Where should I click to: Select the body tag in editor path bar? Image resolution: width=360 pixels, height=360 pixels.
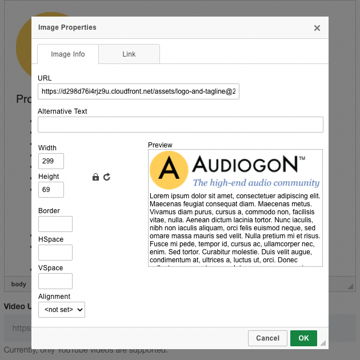tap(19, 284)
